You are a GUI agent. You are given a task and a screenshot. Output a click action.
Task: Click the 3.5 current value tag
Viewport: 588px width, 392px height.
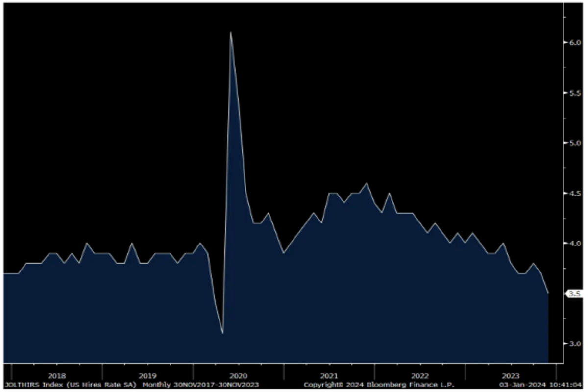pyautogui.click(x=574, y=294)
